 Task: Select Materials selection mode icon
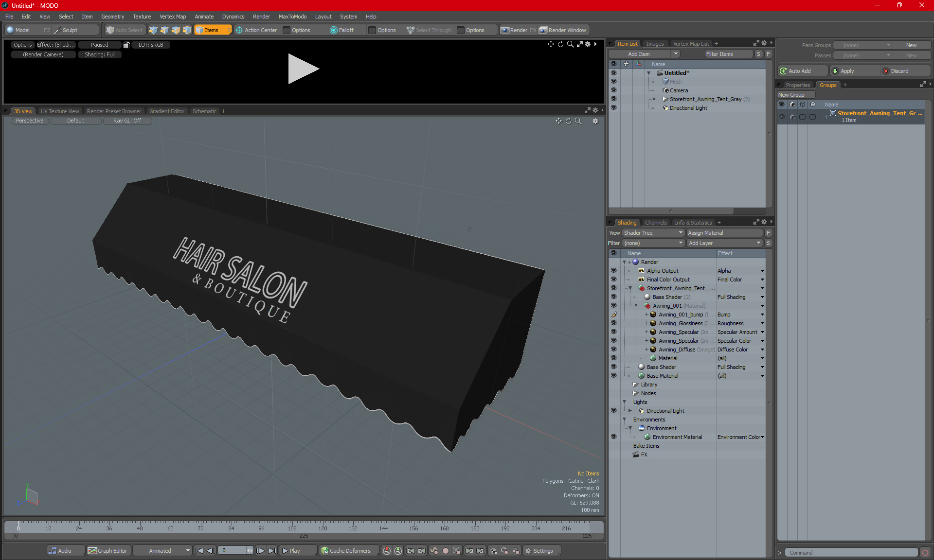[x=187, y=30]
